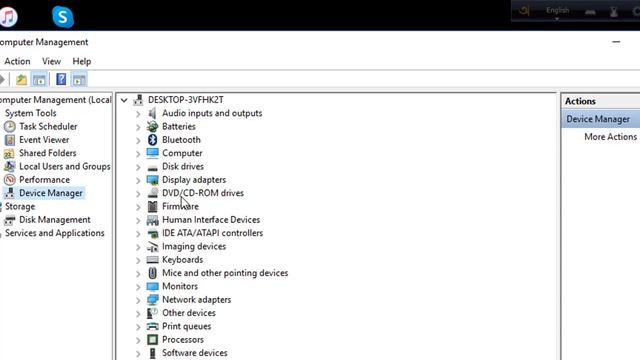Click the Computer category monitor icon
640x360 pixels.
[152, 153]
